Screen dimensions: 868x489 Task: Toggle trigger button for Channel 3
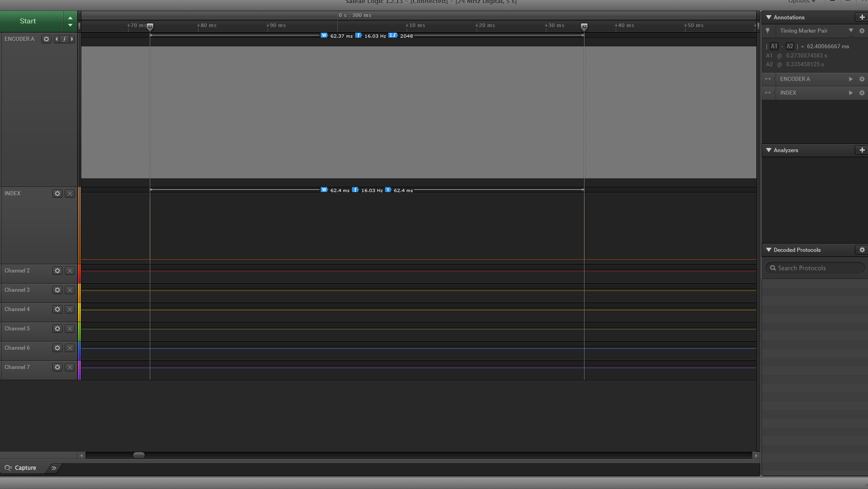tap(70, 290)
